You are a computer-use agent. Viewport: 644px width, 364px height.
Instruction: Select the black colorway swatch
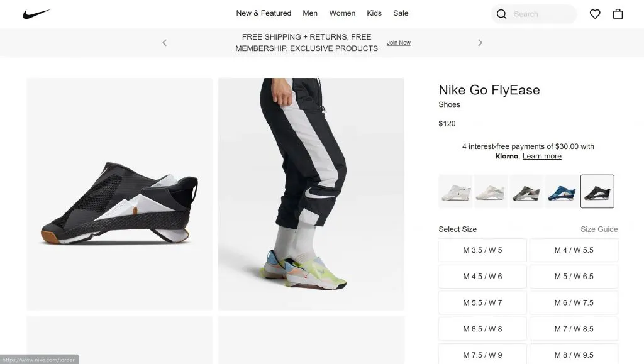tap(597, 191)
